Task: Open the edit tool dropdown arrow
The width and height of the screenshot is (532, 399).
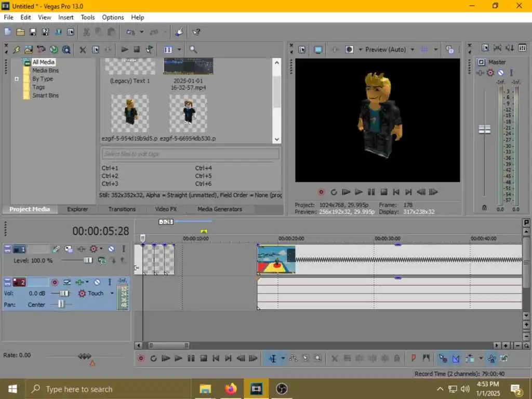Action: tap(283, 358)
